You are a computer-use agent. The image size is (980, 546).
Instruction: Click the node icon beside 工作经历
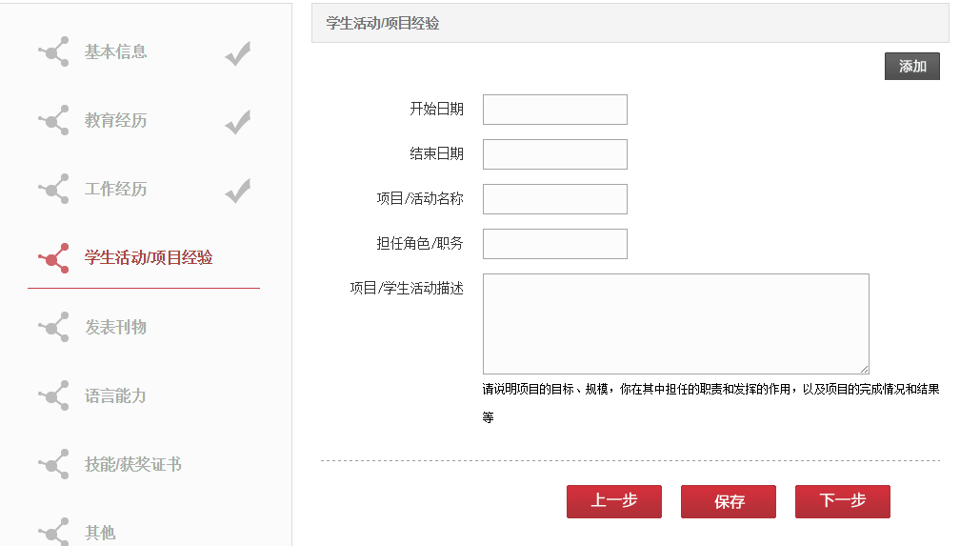point(53,189)
